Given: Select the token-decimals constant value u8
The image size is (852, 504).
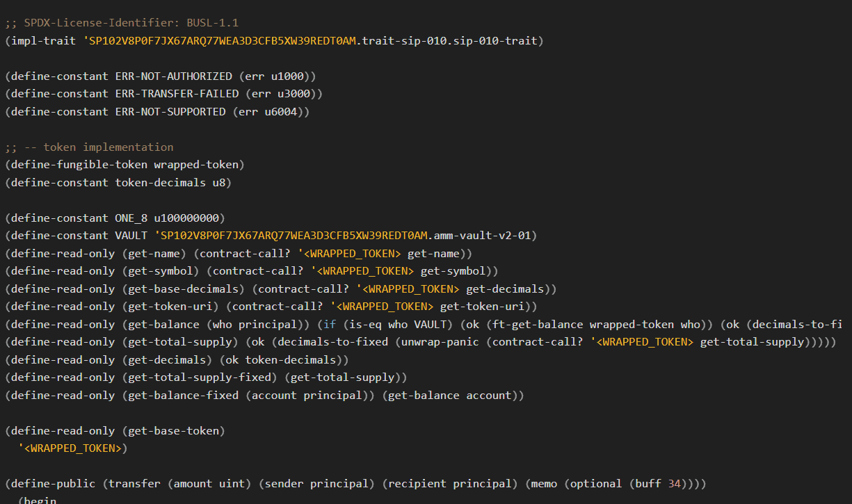Looking at the screenshot, I should pyautogui.click(x=219, y=182).
